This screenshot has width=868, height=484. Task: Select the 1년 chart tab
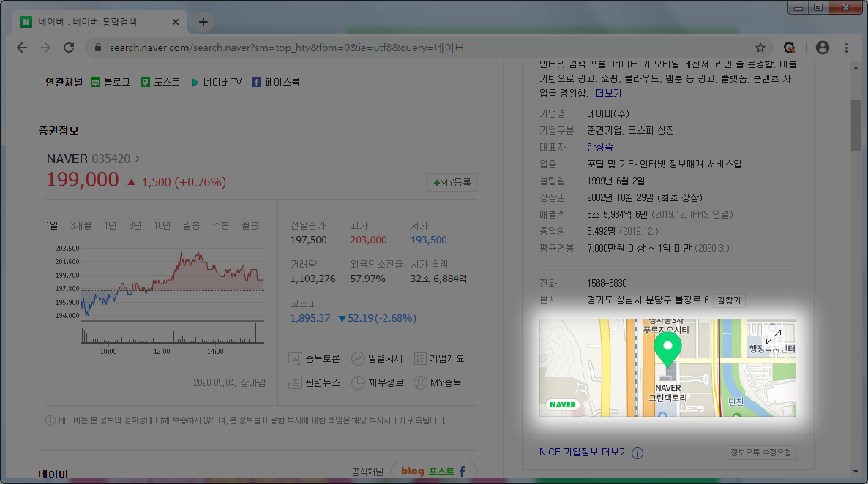tap(111, 225)
